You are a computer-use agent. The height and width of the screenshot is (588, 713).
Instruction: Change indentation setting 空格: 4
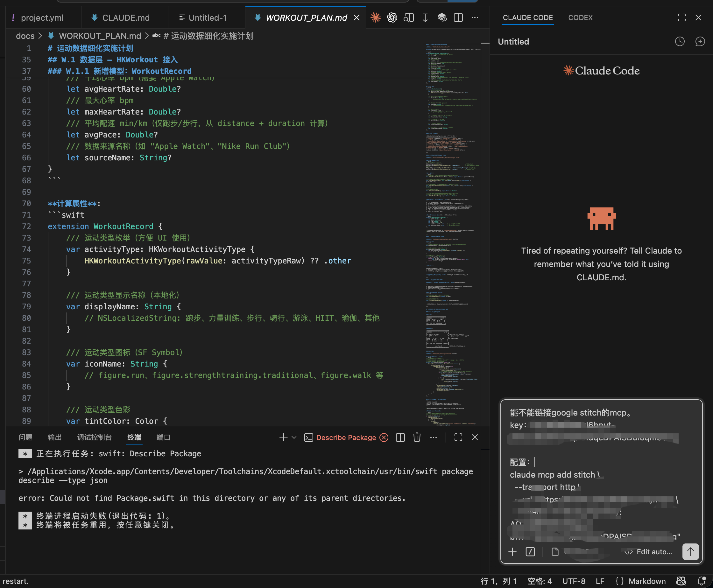point(540,581)
